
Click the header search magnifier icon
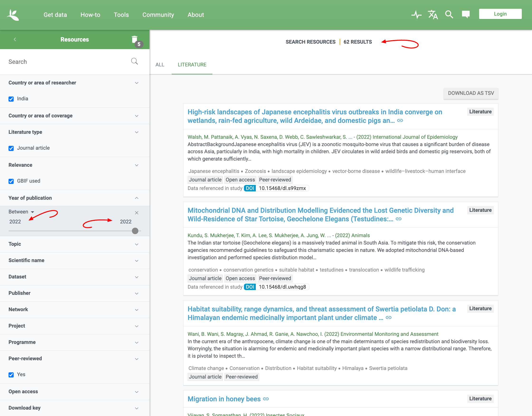[x=449, y=15]
